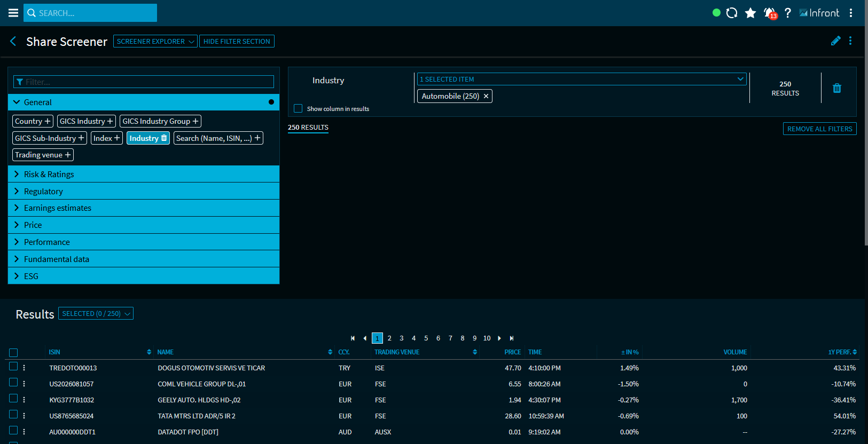868x444 pixels.
Task: Open favorites star icon
Action: pyautogui.click(x=750, y=13)
